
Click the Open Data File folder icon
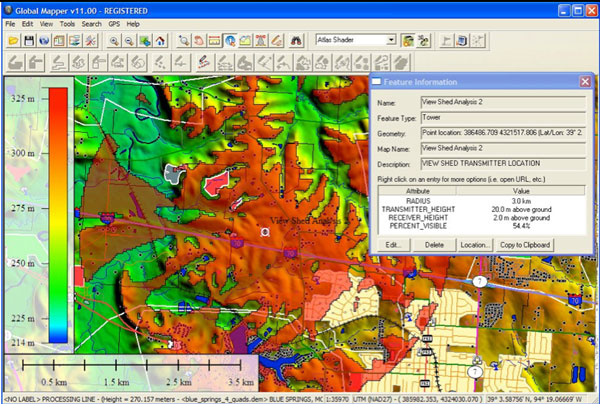point(13,41)
